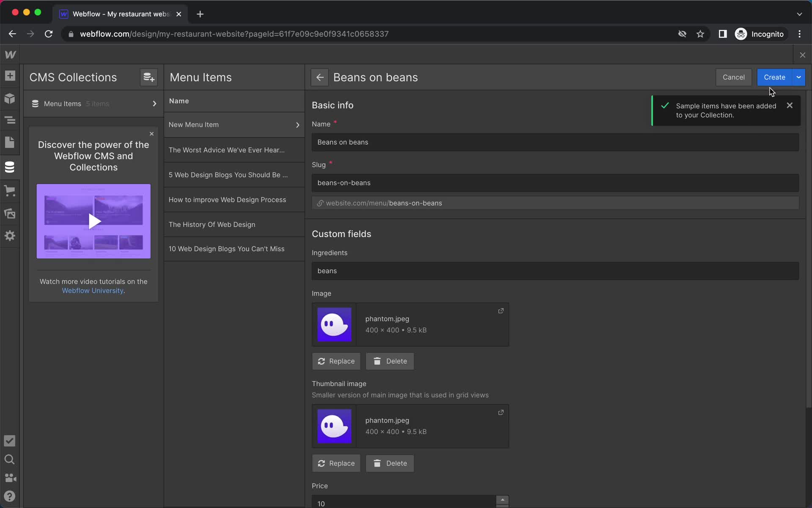
Task: Play the CMS tutorial video
Action: (x=93, y=221)
